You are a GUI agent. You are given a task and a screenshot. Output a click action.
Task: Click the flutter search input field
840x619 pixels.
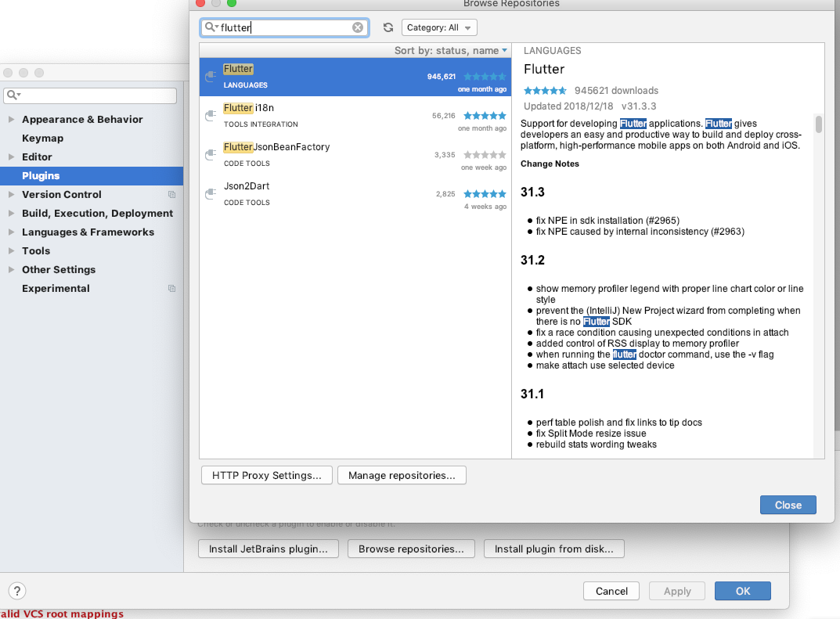pos(284,27)
